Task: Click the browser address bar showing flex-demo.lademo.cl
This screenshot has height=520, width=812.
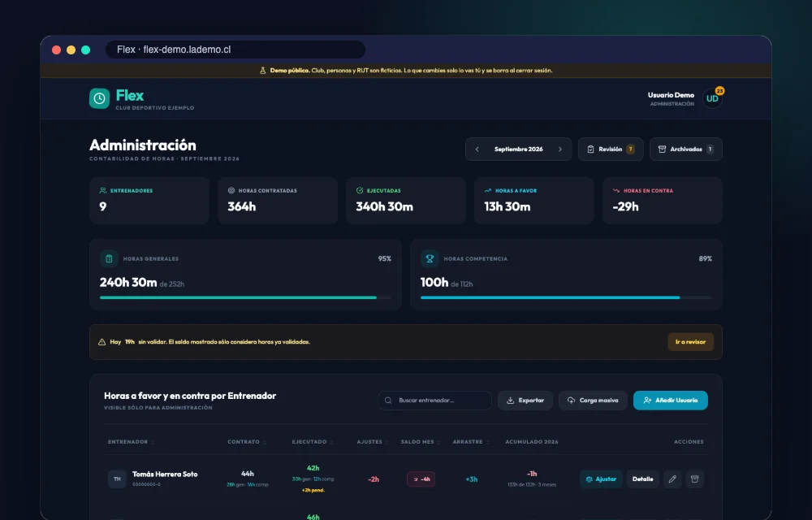Action: (x=235, y=50)
